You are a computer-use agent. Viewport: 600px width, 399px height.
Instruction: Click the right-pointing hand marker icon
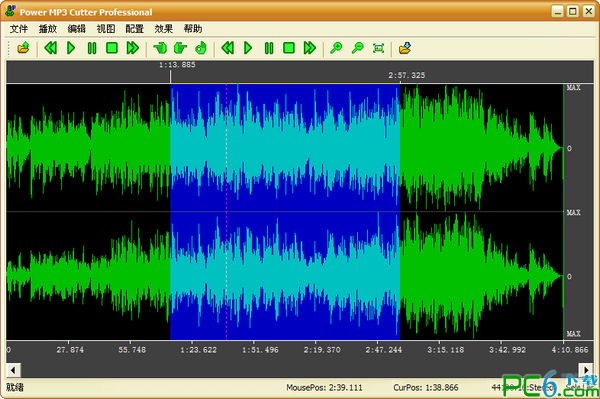point(180,48)
